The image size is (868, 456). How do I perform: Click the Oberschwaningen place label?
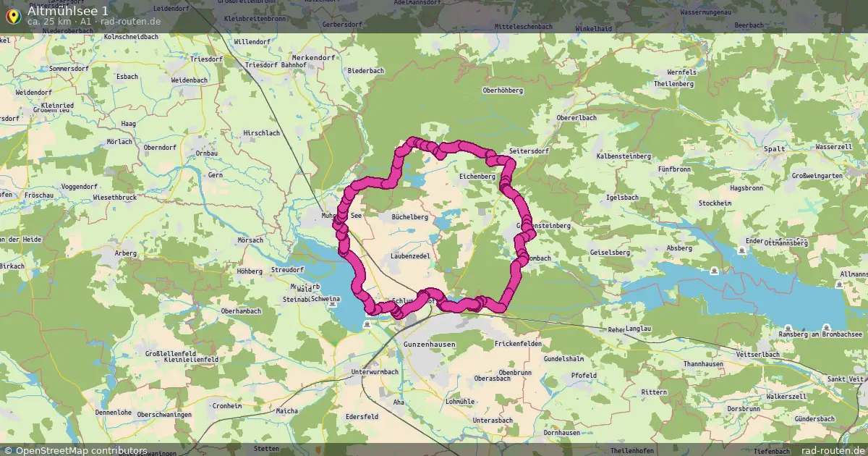(x=163, y=414)
